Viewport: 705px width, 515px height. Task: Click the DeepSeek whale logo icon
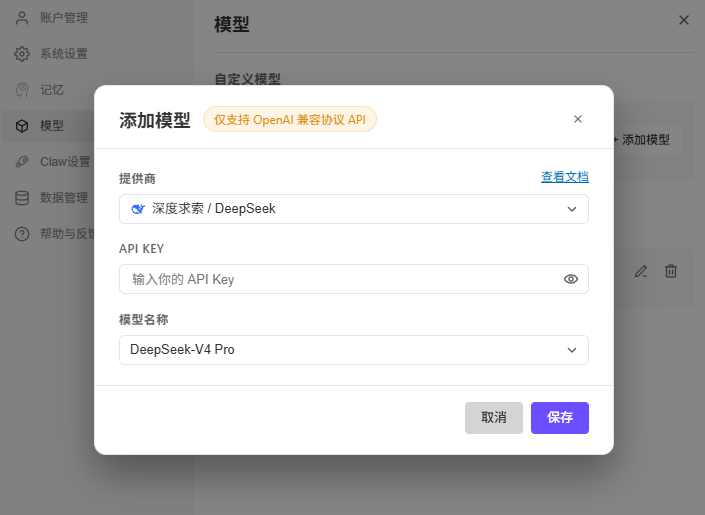pyautogui.click(x=138, y=209)
